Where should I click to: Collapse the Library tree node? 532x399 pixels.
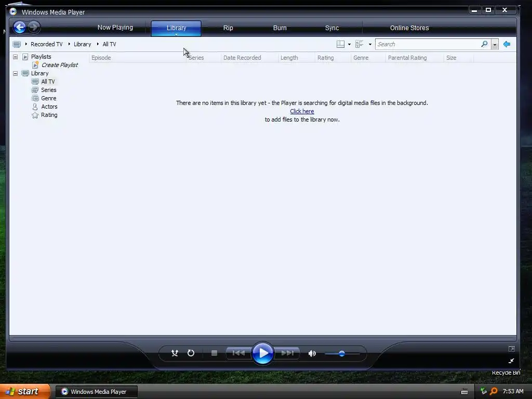coord(15,73)
